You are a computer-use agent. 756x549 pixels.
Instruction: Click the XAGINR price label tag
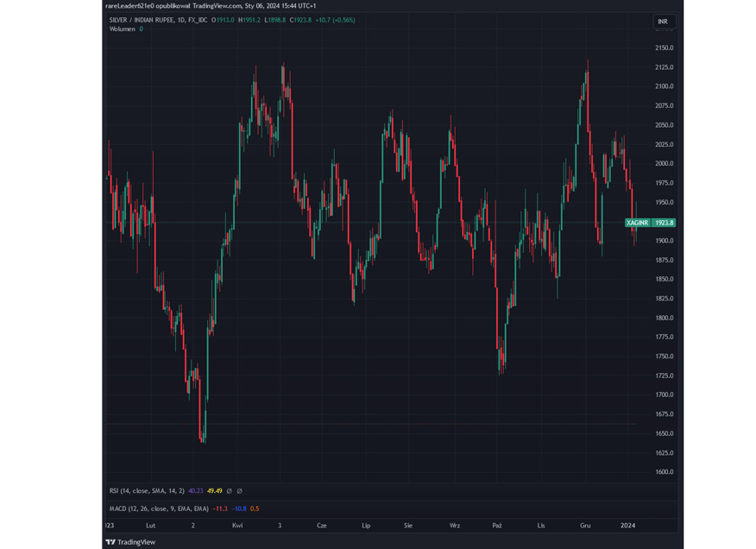(x=638, y=223)
